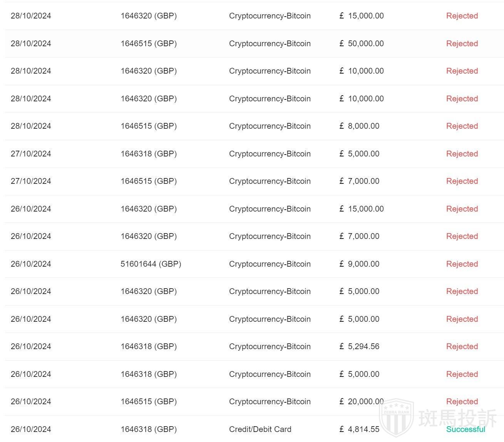Open account 51601644 (GBP)
The height and width of the screenshot is (442, 504).
pyautogui.click(x=151, y=264)
